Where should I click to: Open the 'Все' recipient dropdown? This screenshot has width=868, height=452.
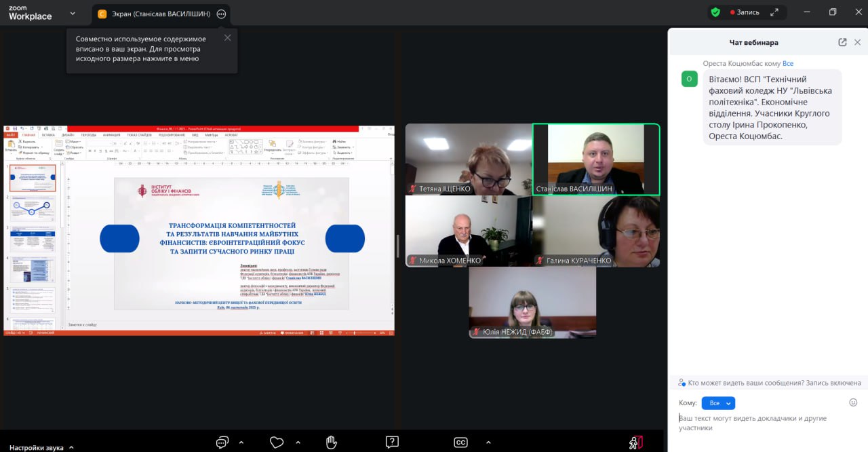718,403
